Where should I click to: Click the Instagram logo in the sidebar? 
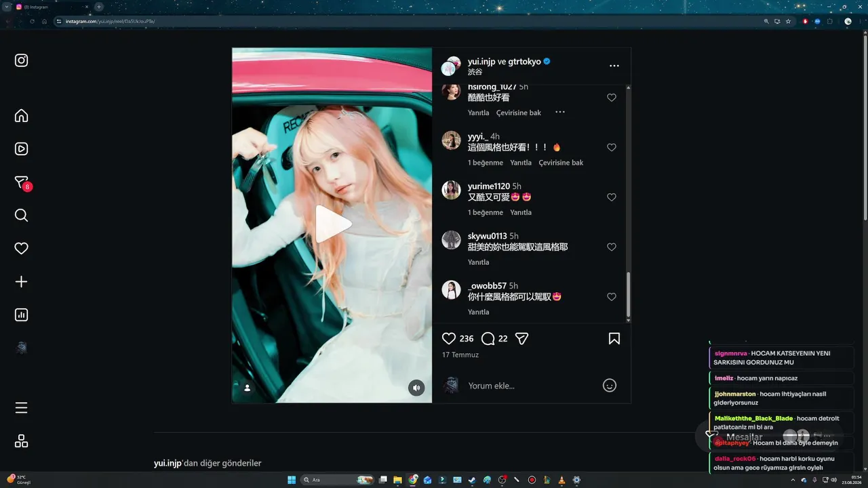tap(22, 60)
